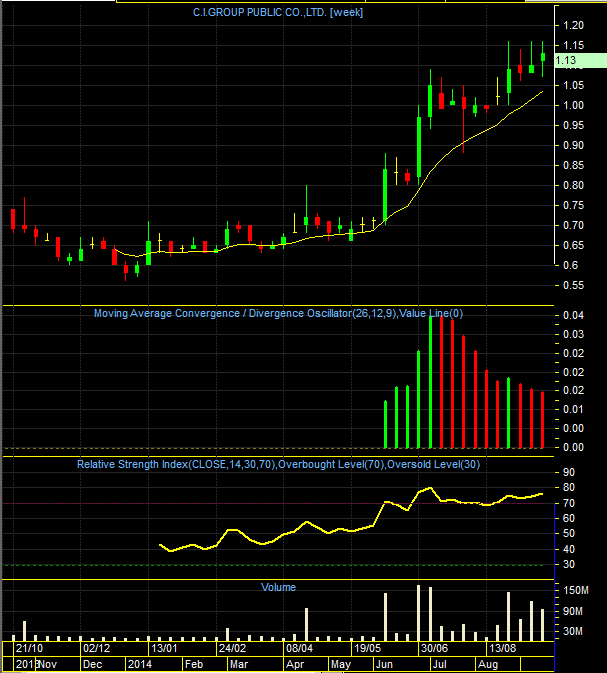Click the Feb month label

tap(194, 664)
